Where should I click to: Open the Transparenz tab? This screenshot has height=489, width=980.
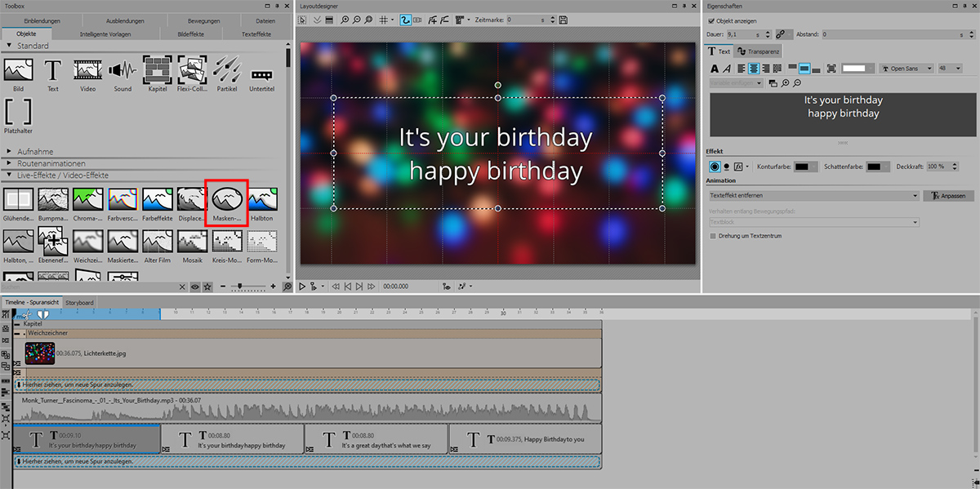[x=759, y=51]
